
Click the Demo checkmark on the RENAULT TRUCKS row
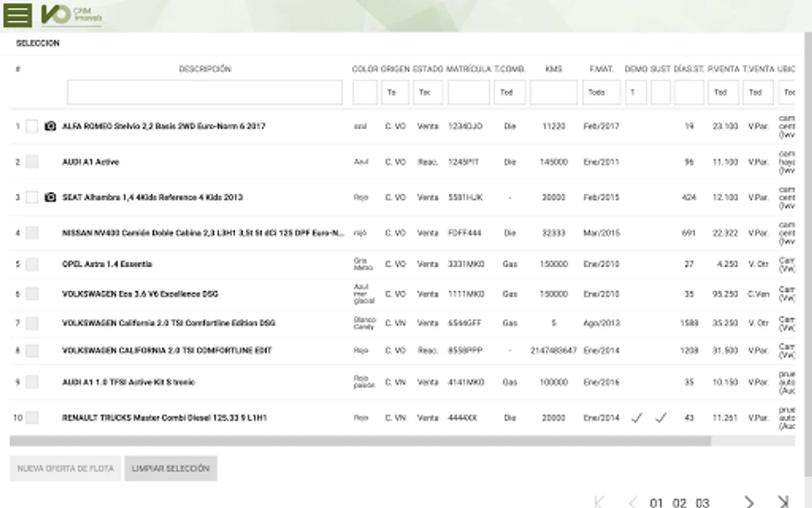click(x=637, y=418)
